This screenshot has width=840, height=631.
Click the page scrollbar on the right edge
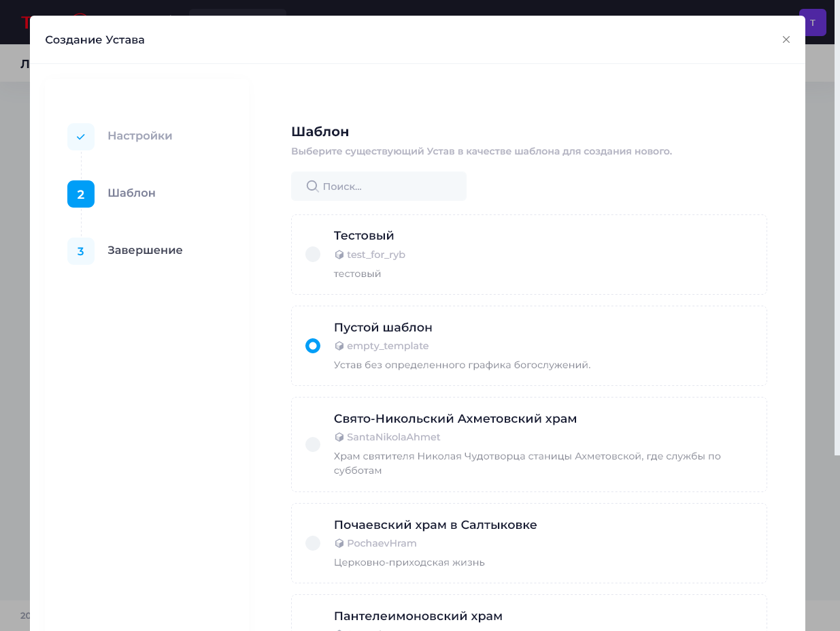837,228
